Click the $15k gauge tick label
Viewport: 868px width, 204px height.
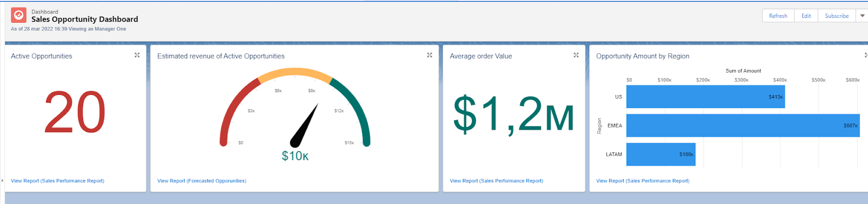[x=349, y=143]
